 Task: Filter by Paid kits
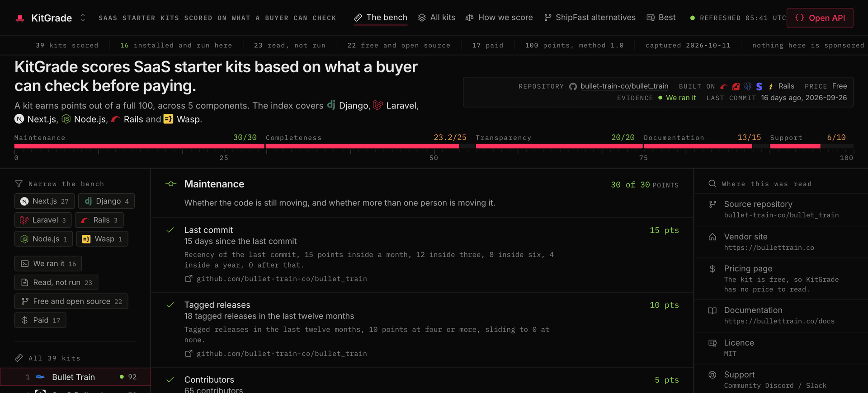point(40,320)
